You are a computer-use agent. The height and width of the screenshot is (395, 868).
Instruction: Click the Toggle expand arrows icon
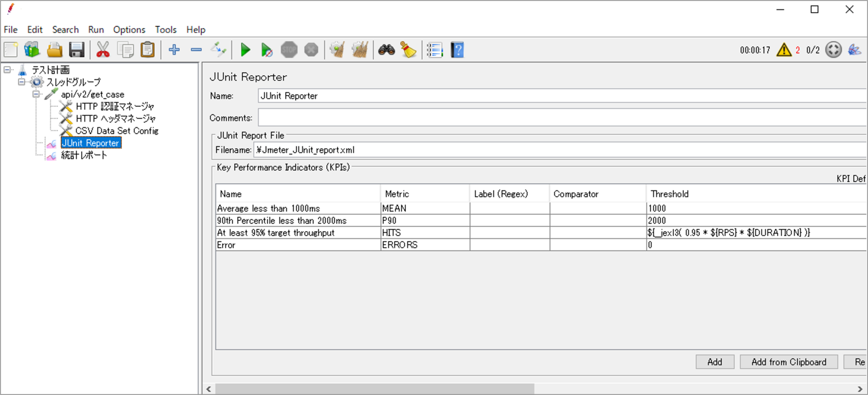(x=219, y=50)
